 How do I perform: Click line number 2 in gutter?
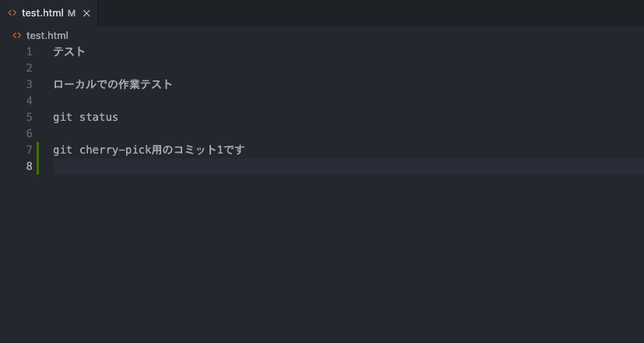point(29,68)
